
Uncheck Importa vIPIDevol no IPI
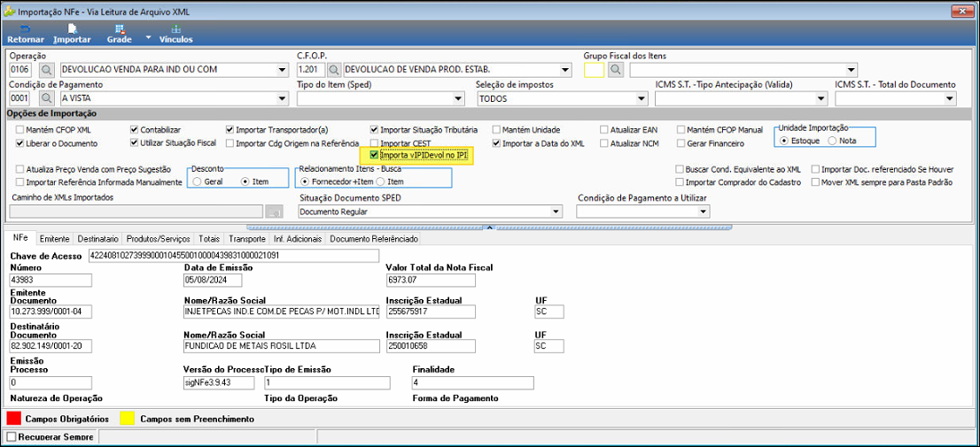click(x=375, y=155)
